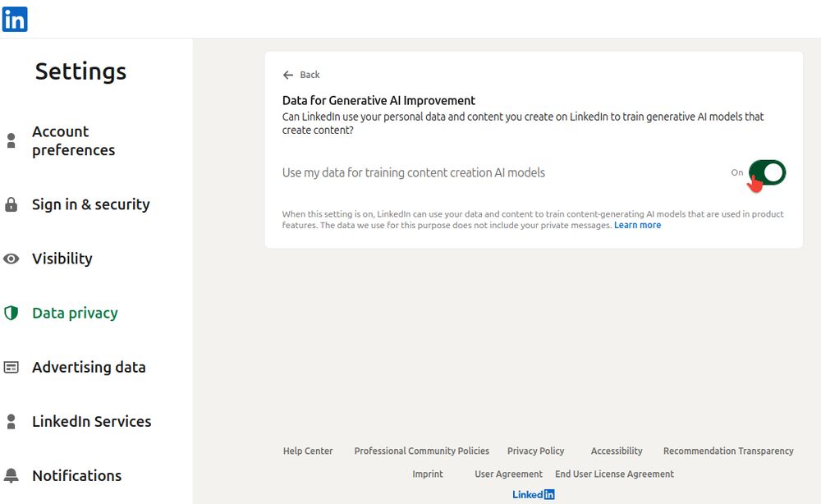821x504 pixels.
Task: Select the Notifications bell icon
Action: tap(12, 475)
